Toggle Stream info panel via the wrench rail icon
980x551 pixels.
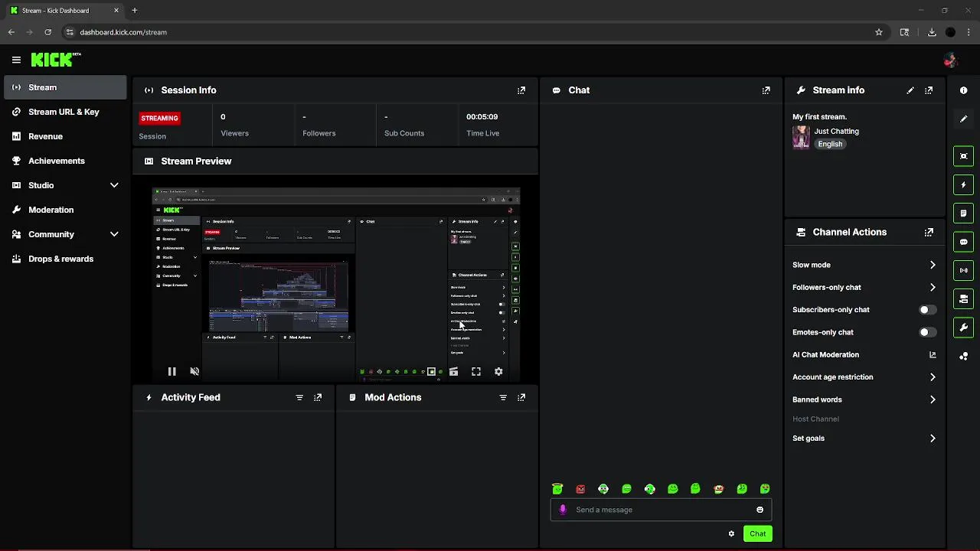click(963, 328)
